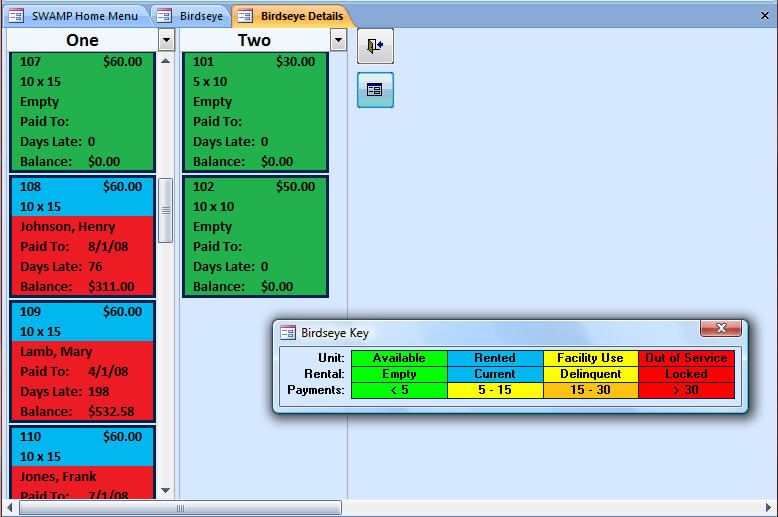Screen dimensions: 778x517
Task: Close the Birdseye Key popup window
Action: coord(721,328)
